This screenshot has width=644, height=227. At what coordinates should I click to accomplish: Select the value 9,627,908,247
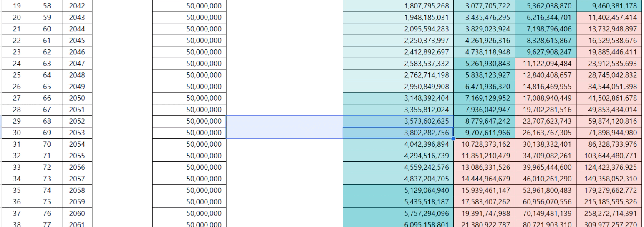coord(546,52)
